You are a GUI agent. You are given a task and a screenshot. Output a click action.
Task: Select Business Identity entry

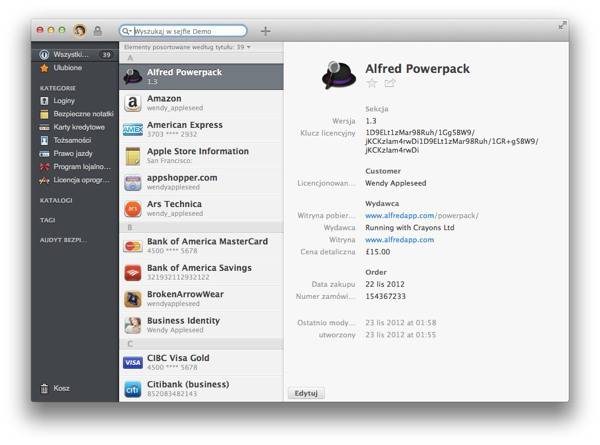[201, 325]
